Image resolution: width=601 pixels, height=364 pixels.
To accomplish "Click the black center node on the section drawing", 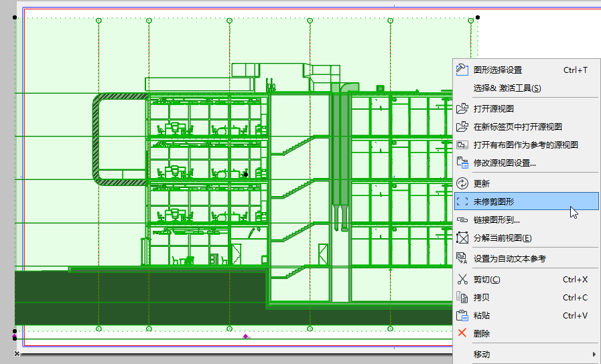I will point(246,175).
